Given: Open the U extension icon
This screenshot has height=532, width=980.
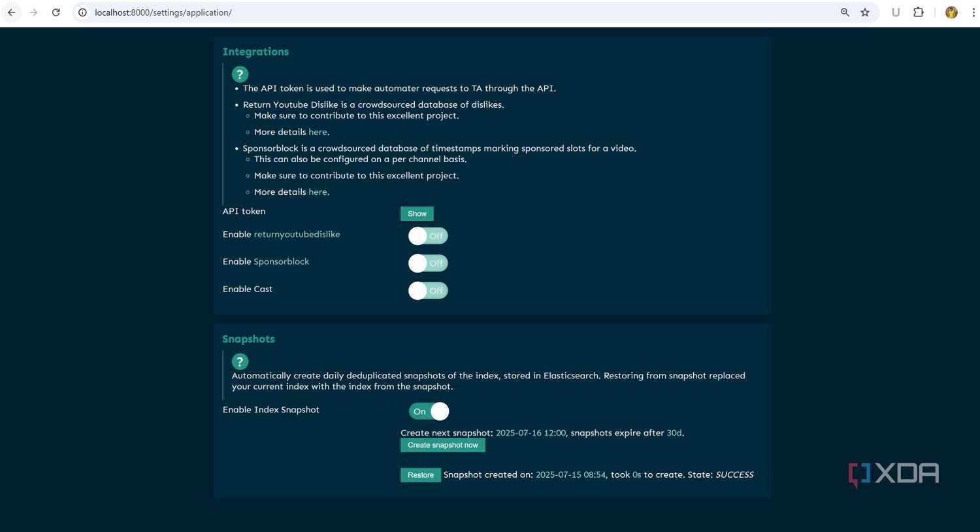Looking at the screenshot, I should [896, 12].
